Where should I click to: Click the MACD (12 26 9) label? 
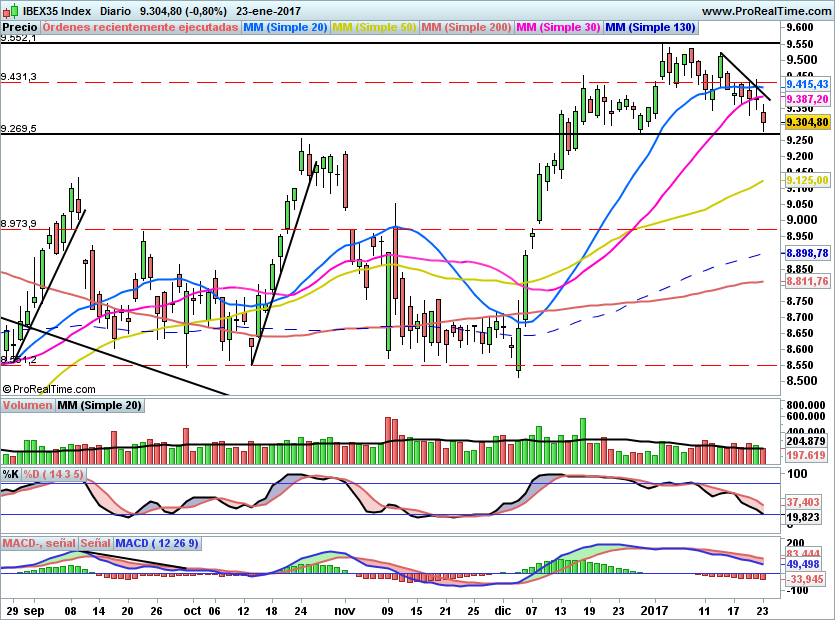click(x=157, y=543)
